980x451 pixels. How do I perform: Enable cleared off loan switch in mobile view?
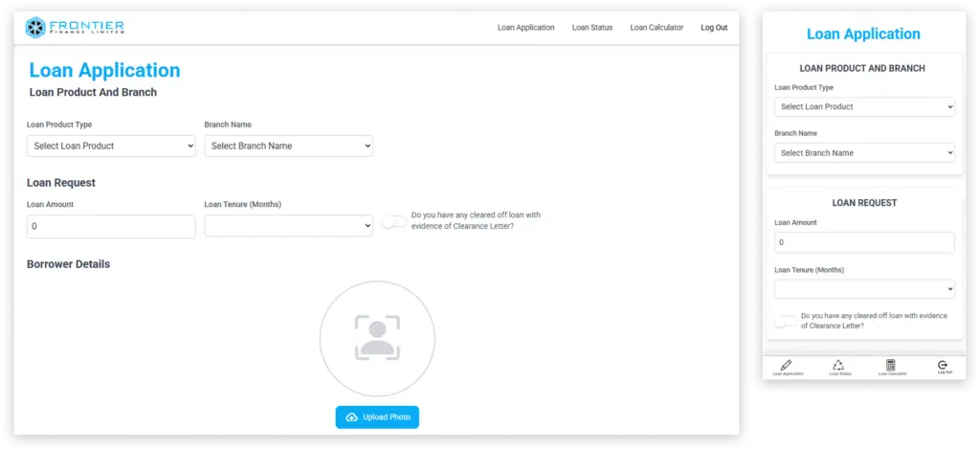coord(786,321)
